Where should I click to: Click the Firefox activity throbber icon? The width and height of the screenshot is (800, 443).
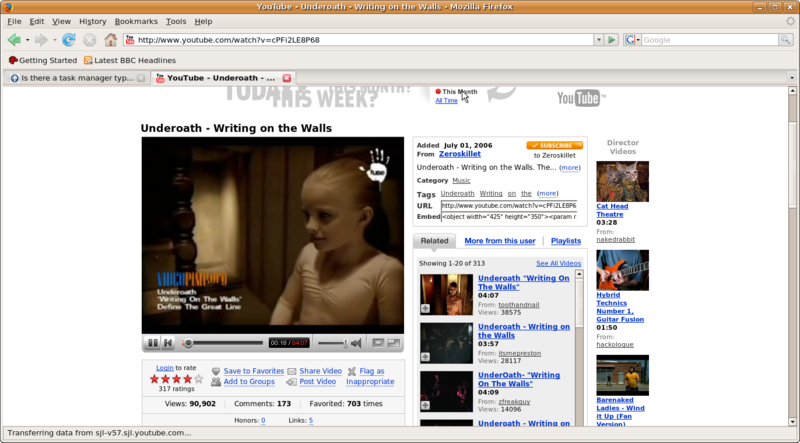coord(790,21)
